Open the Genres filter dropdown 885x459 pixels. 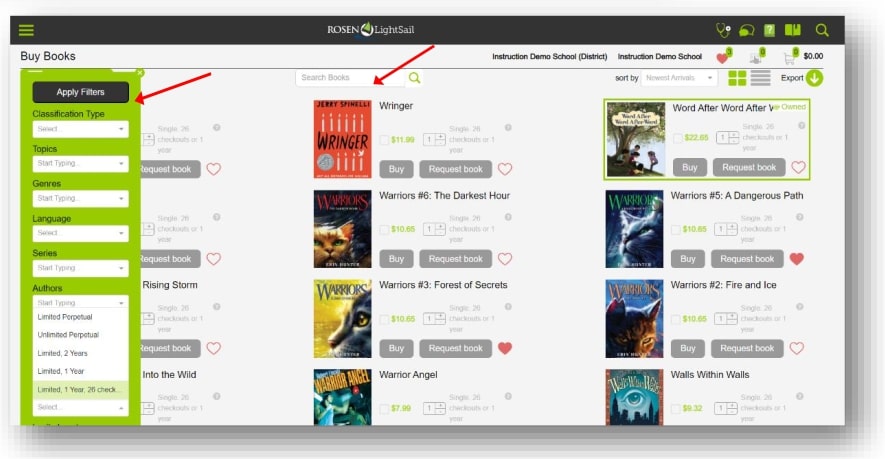pyautogui.click(x=80, y=199)
